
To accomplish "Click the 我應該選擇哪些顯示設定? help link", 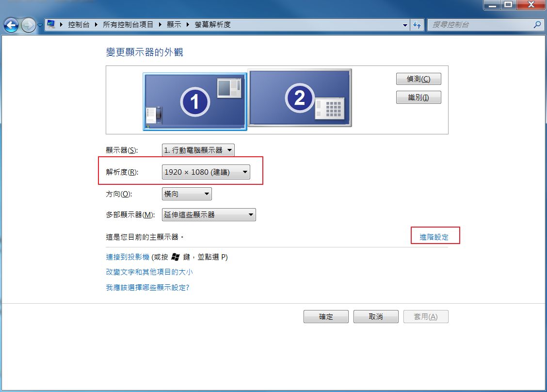I will [147, 287].
